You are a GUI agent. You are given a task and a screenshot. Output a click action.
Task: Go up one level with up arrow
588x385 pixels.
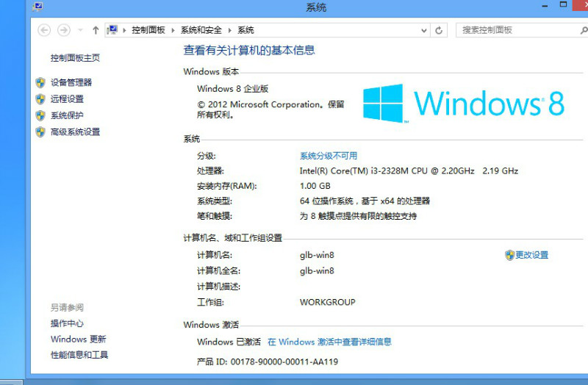[96, 30]
